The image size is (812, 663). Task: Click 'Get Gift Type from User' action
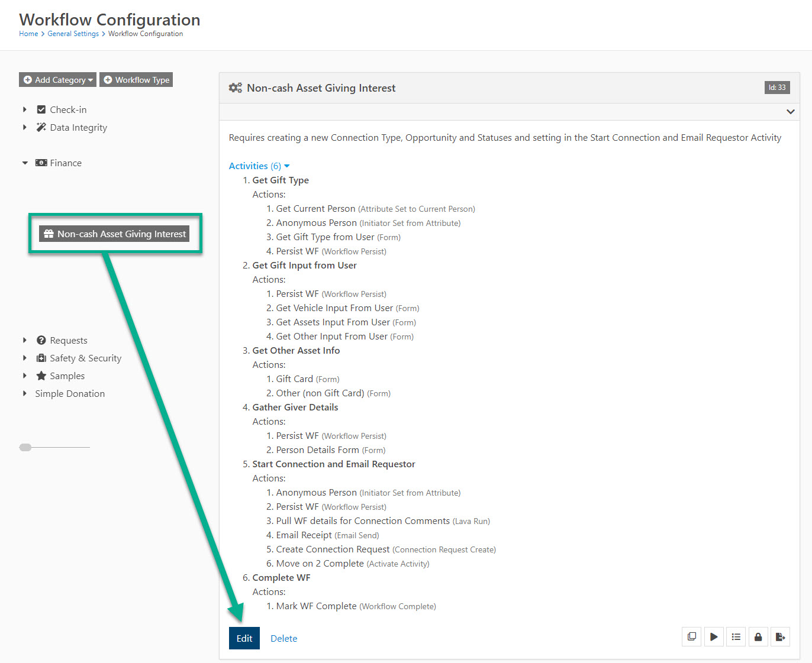[x=326, y=237]
